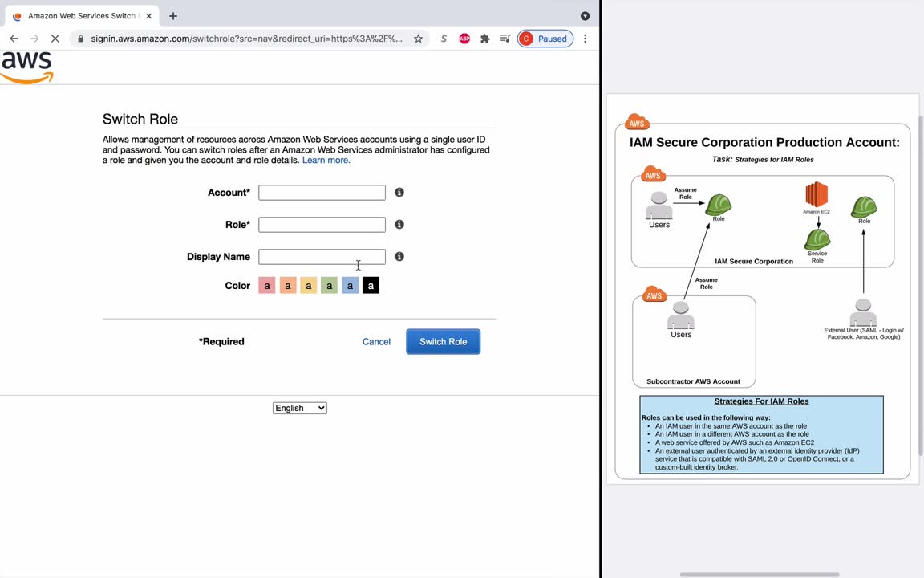Pick the black color swatch
The height and width of the screenshot is (578, 924).
tap(371, 286)
